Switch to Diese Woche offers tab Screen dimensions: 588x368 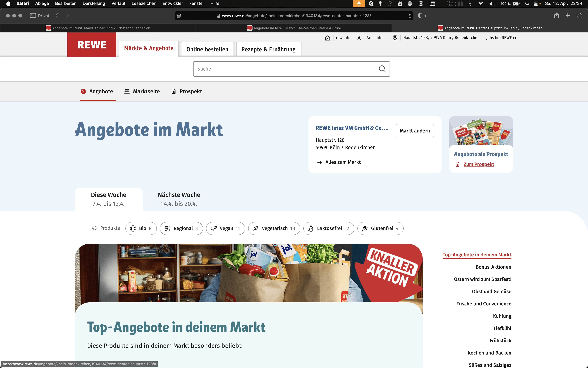[109, 199]
